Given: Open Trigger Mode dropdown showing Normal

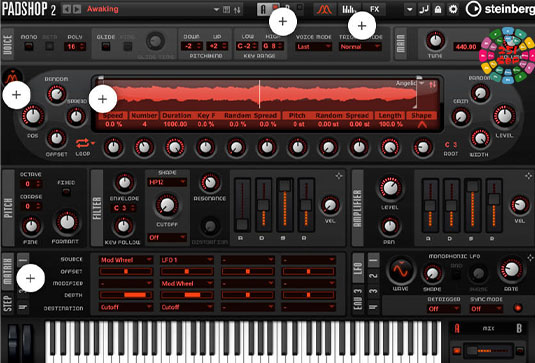Looking at the screenshot, I should point(360,47).
